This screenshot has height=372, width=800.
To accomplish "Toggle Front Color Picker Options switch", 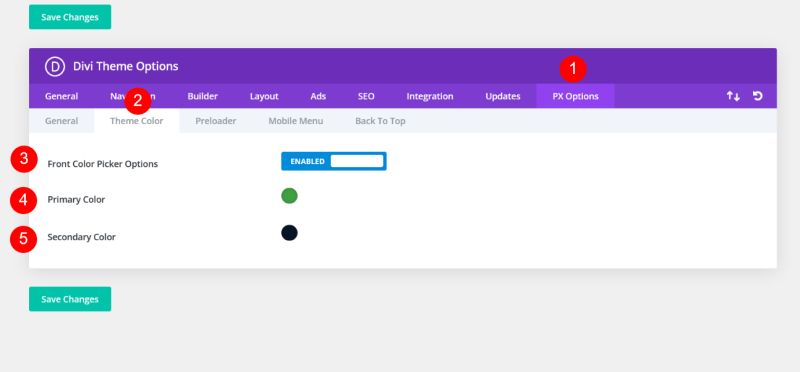I will pyautogui.click(x=334, y=161).
